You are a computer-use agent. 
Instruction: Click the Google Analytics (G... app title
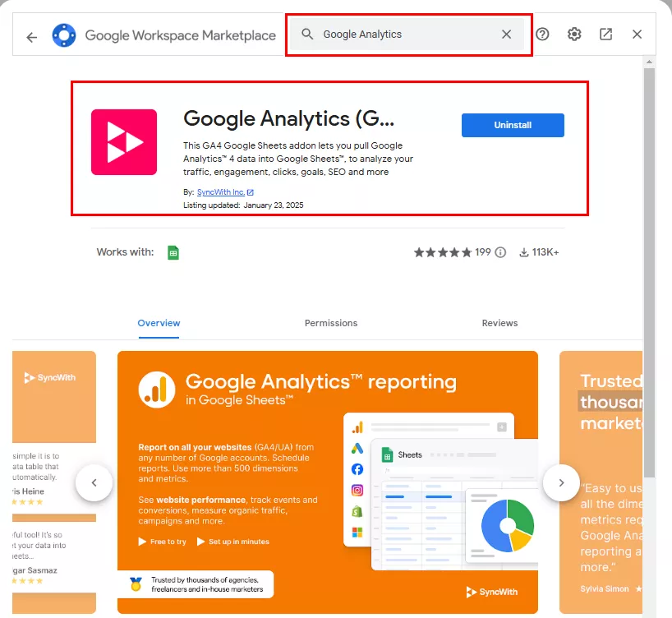(289, 119)
